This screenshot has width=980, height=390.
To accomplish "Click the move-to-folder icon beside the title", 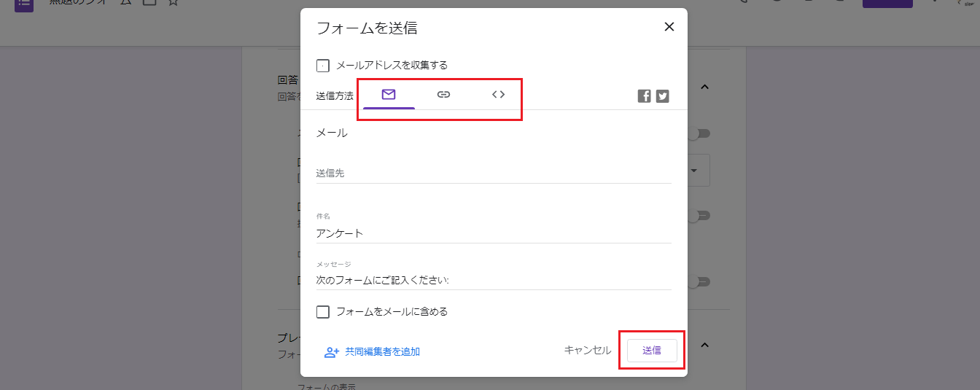I will (149, 3).
